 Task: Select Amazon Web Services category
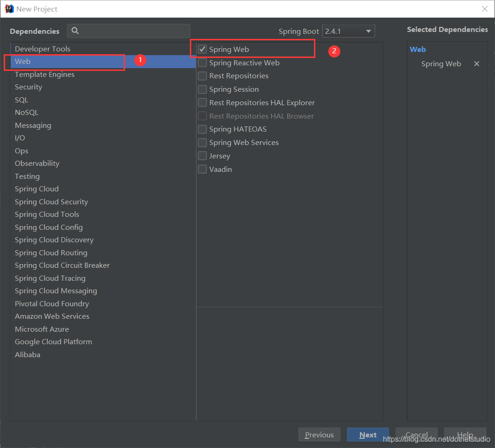[103, 316]
